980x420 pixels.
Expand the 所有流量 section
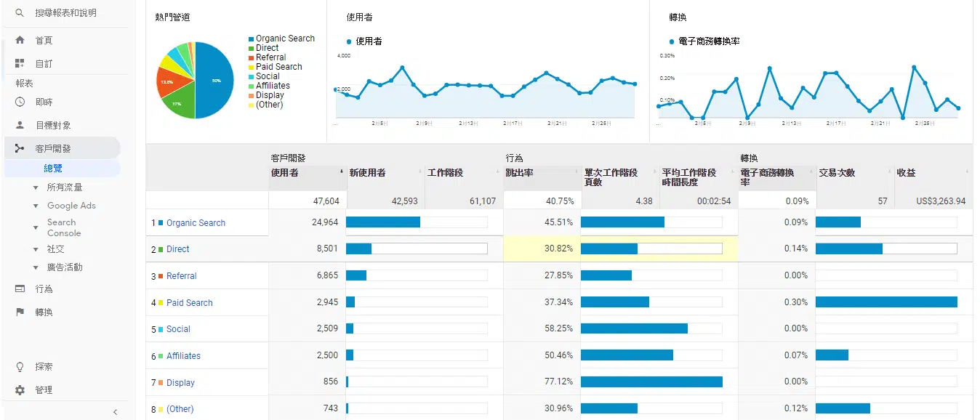point(36,187)
